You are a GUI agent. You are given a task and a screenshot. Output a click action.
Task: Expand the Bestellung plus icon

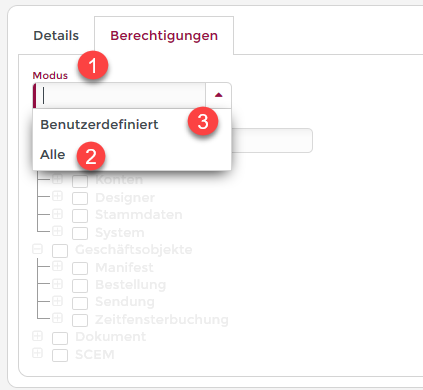tap(57, 283)
